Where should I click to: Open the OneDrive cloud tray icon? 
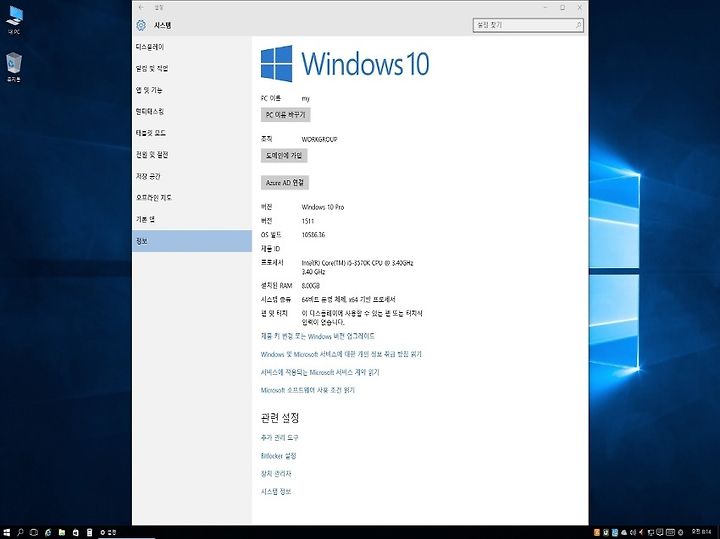pyautogui.click(x=624, y=533)
